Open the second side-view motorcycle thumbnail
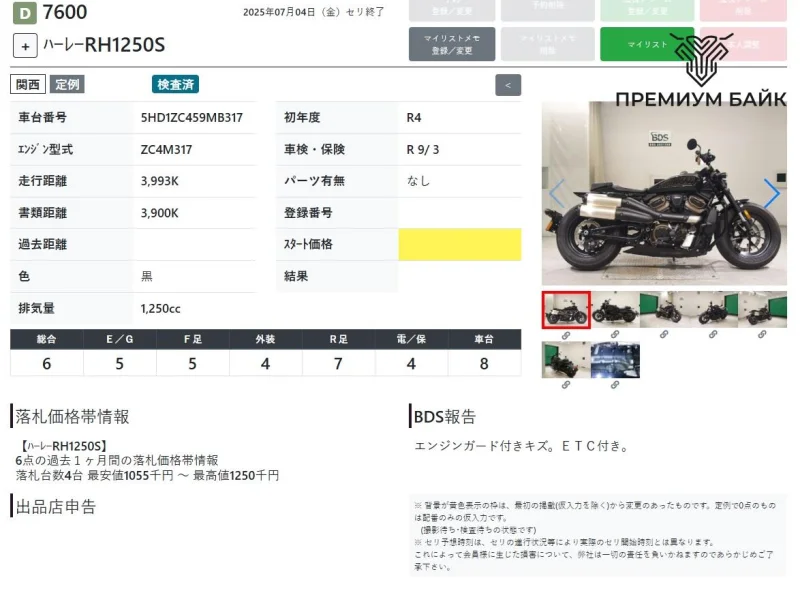Image resolution: width=800 pixels, height=600 pixels. click(615, 310)
